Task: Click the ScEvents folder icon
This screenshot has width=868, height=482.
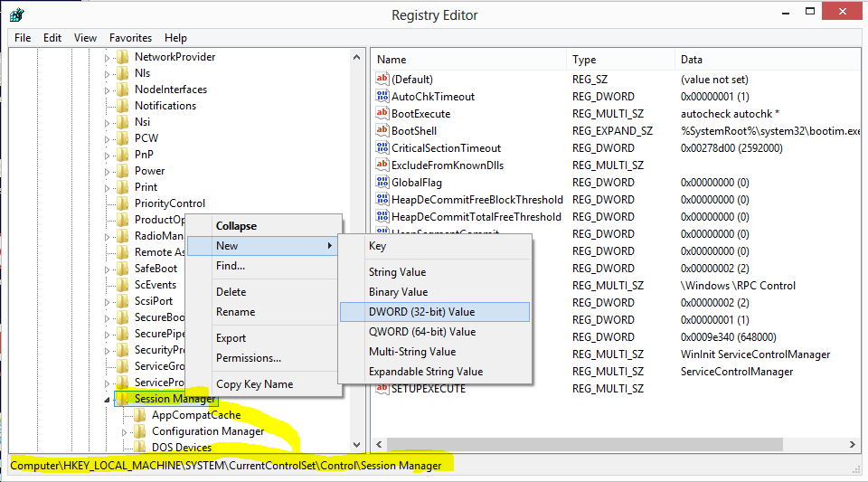Action: click(x=122, y=285)
